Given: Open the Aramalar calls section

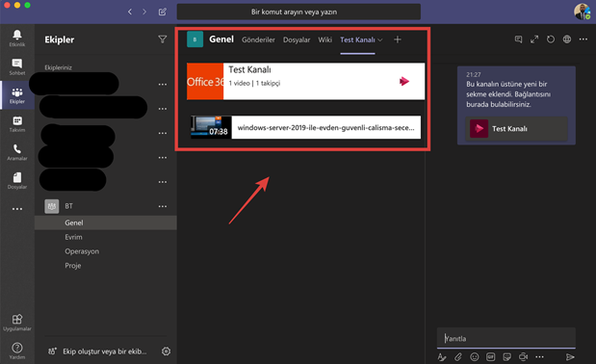Looking at the screenshot, I should click(17, 152).
